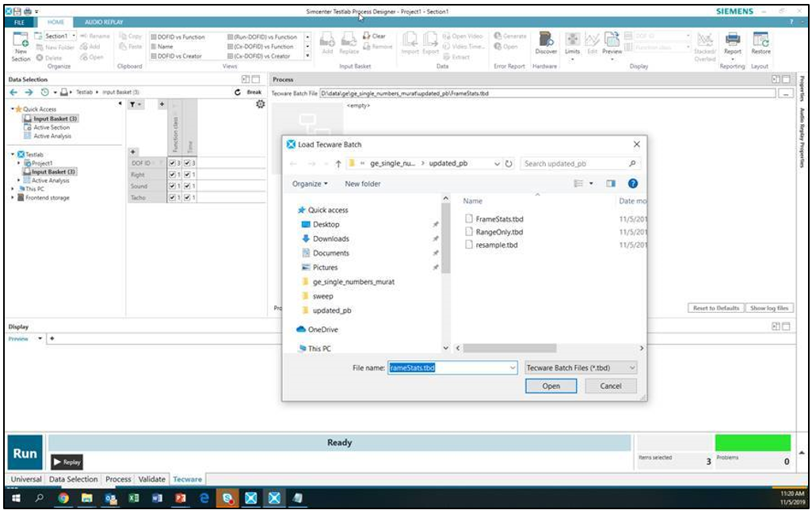Toggle Function class checkbox in Sound row
The image size is (812, 510).
click(173, 186)
